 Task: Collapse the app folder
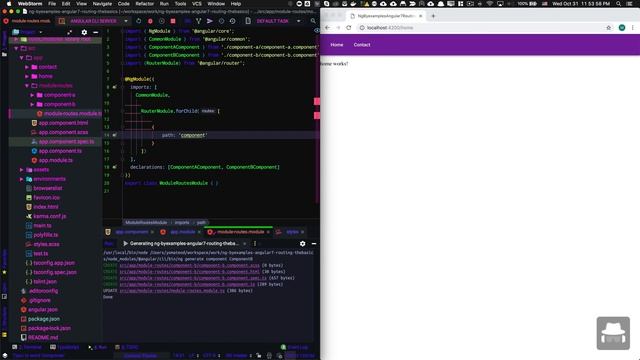point(22,58)
